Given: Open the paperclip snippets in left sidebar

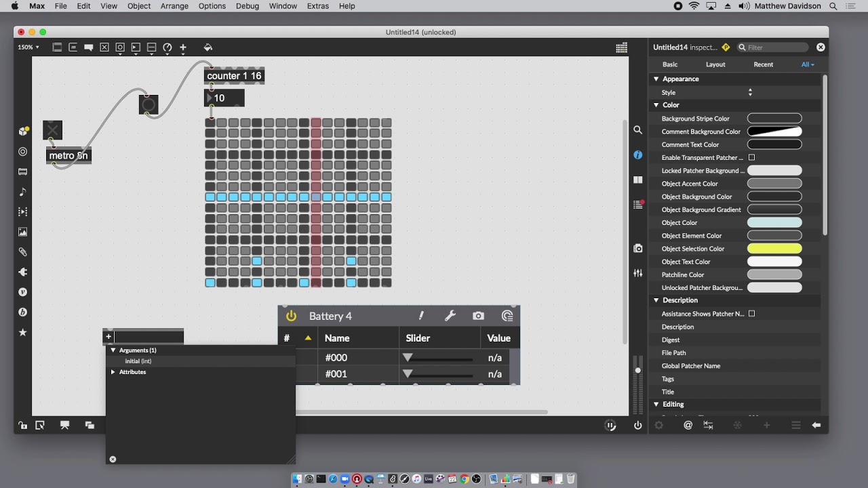Looking at the screenshot, I should pos(23,252).
